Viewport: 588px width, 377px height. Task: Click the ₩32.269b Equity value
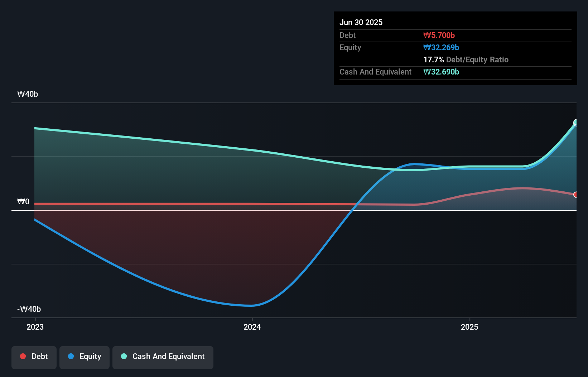(x=441, y=47)
